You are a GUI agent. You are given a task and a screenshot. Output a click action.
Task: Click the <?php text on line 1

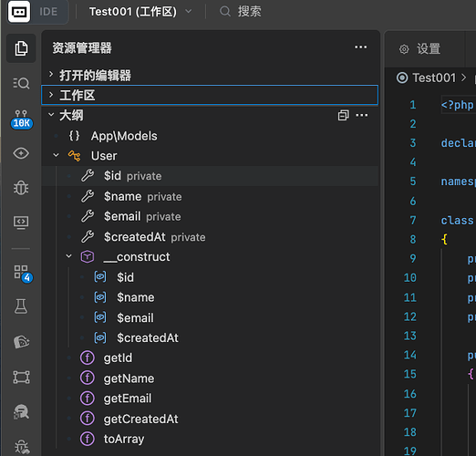tap(457, 105)
